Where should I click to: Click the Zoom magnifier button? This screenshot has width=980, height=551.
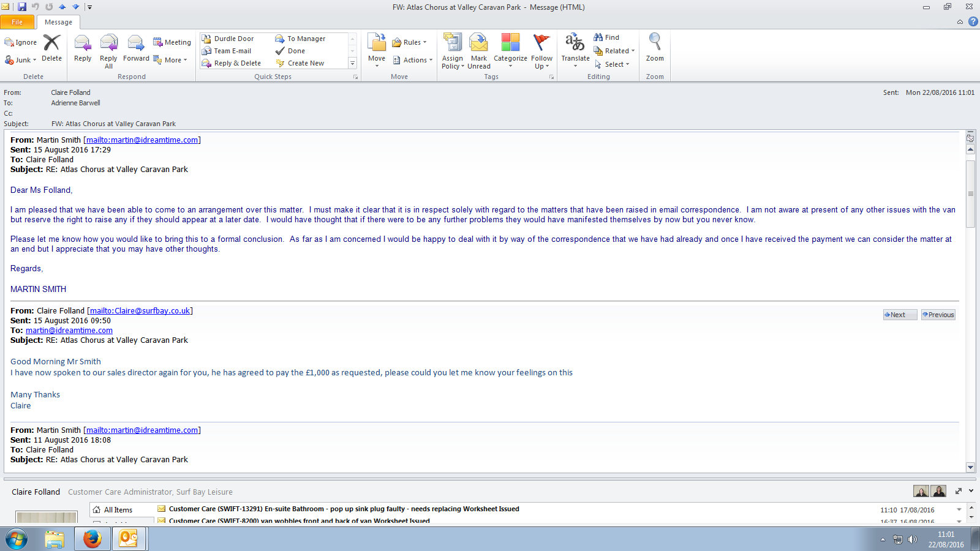pyautogui.click(x=655, y=48)
